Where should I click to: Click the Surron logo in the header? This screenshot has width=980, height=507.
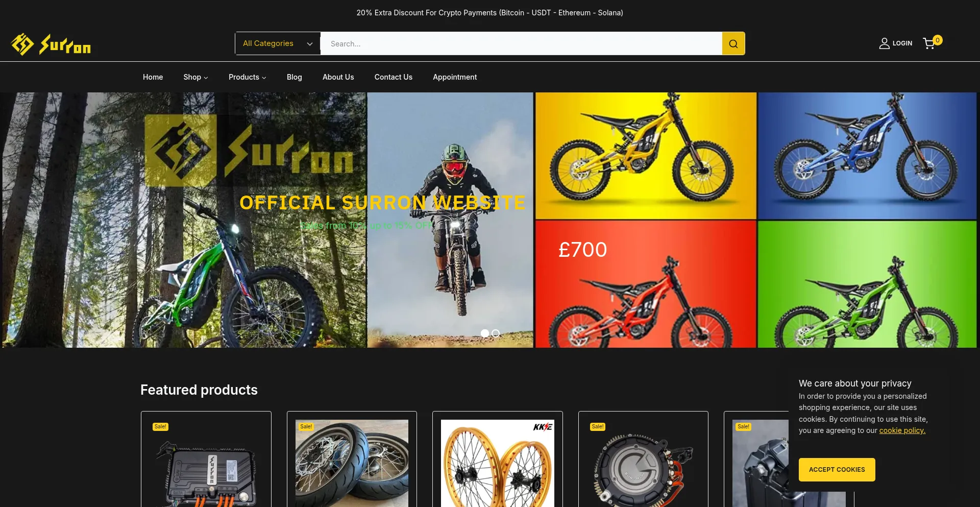[51, 44]
